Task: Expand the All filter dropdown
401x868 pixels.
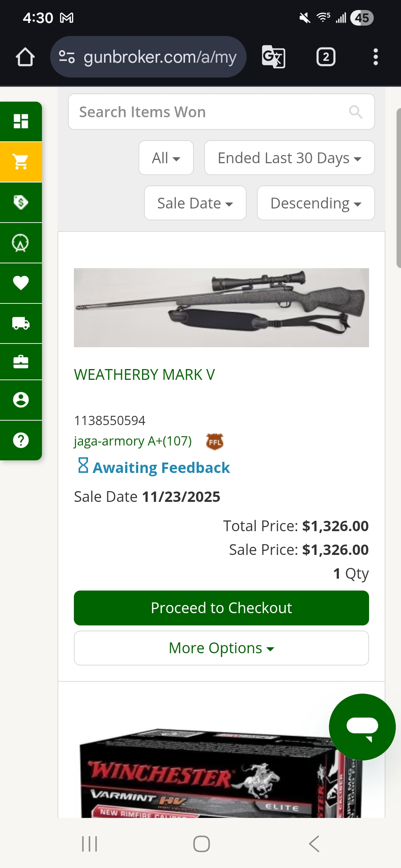Action: [x=166, y=158]
